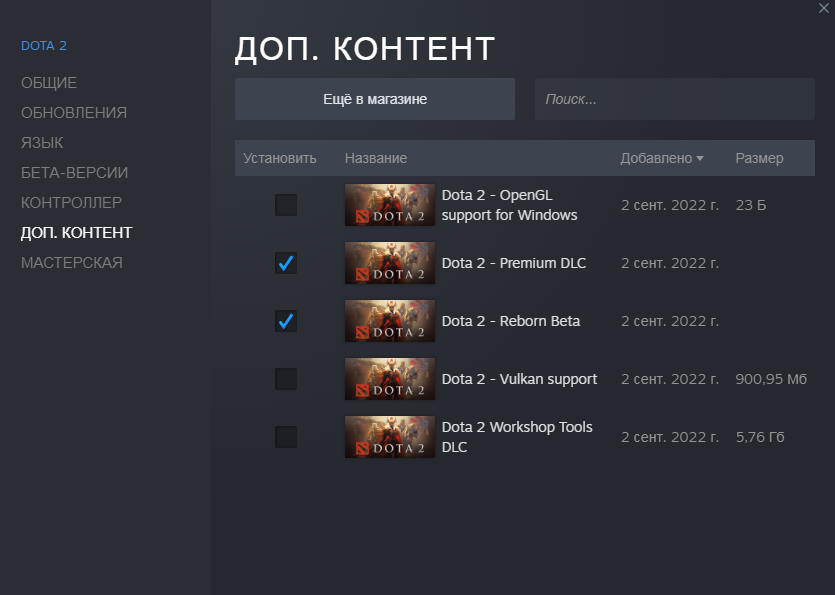The height and width of the screenshot is (595, 835).
Task: Click the Reborn Beta added date
Action: (670, 321)
